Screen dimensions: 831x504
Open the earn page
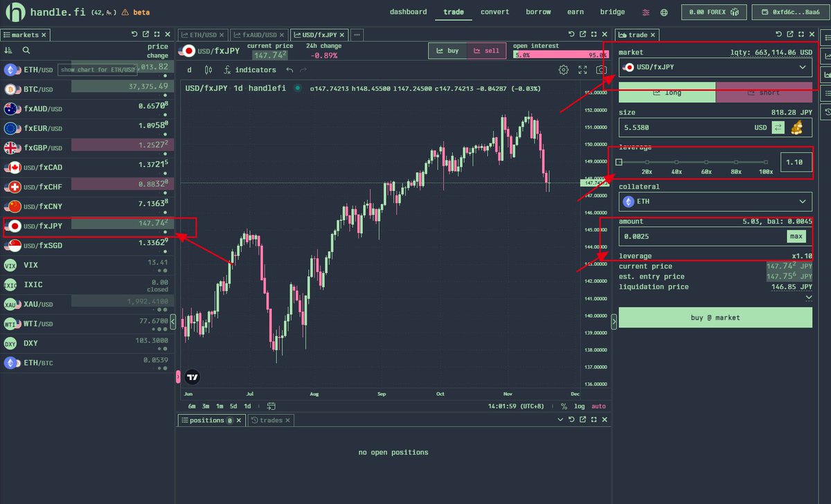(x=575, y=12)
